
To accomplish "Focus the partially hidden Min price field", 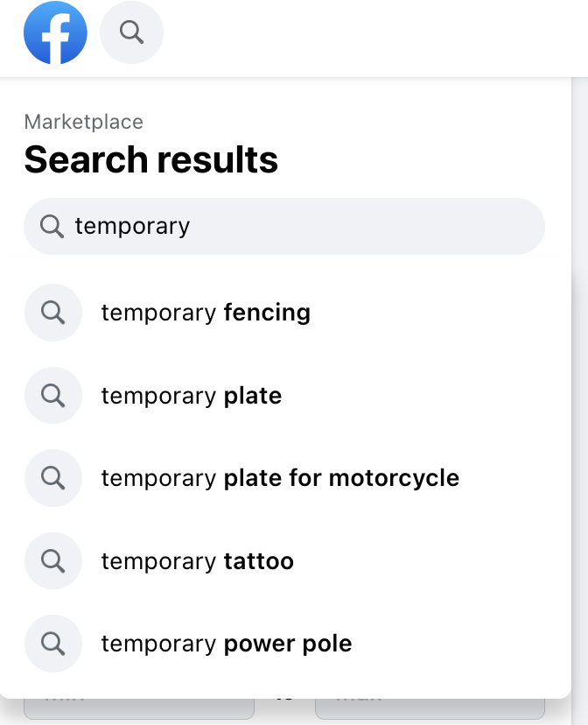I will point(138,707).
